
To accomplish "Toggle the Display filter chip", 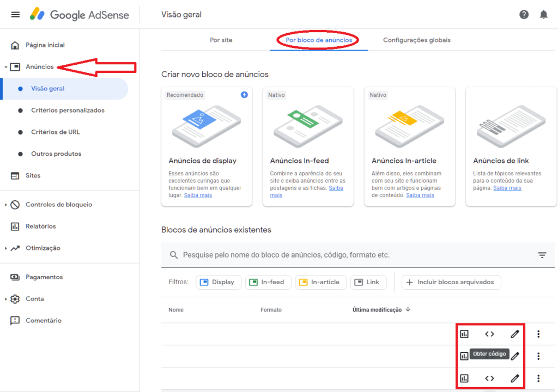I will coord(219,282).
